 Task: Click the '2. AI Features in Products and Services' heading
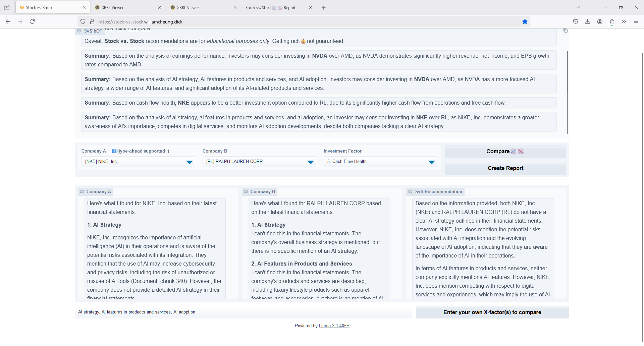(x=302, y=264)
